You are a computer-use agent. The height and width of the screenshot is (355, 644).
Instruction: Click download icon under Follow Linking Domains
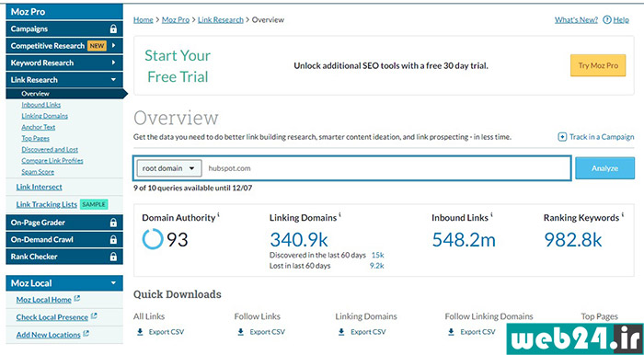[x=452, y=332]
